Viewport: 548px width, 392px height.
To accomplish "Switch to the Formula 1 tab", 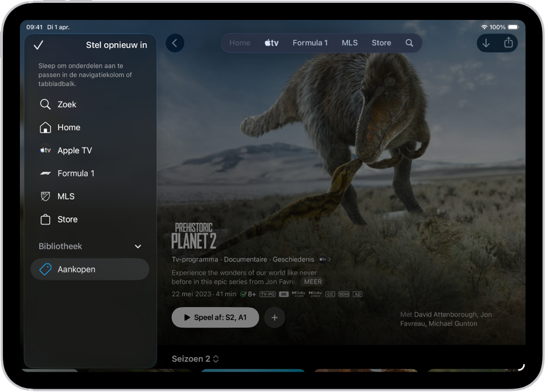I will 310,43.
